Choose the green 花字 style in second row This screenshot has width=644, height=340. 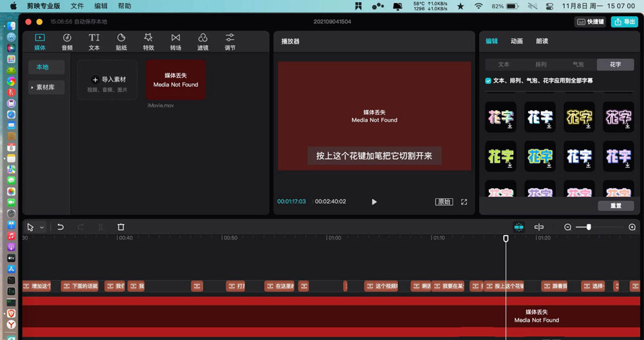(500, 156)
